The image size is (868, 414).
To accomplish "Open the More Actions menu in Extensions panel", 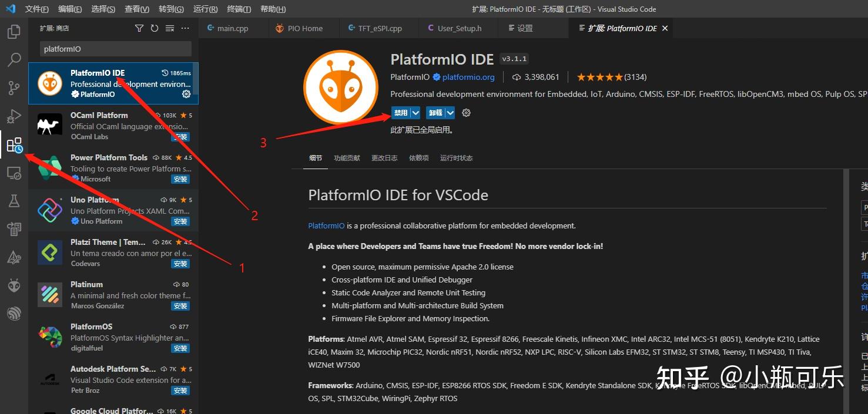I will (185, 28).
